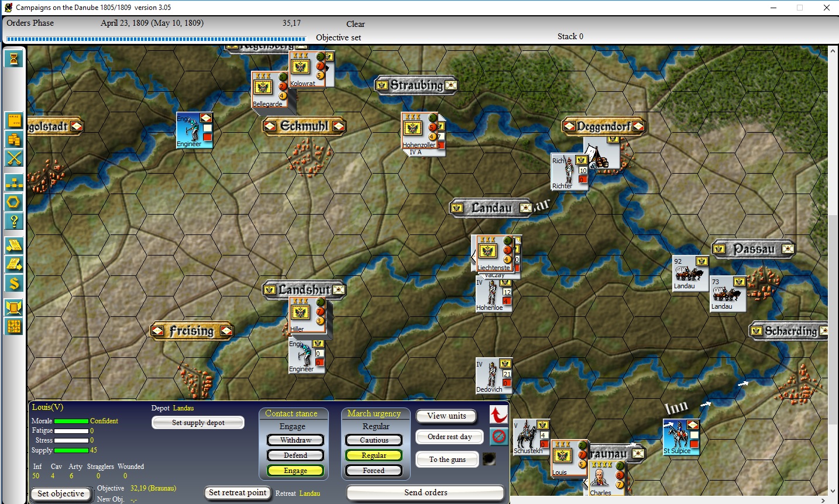The image size is (839, 504).
Task: Click Set retreat point button
Action: pyautogui.click(x=238, y=493)
